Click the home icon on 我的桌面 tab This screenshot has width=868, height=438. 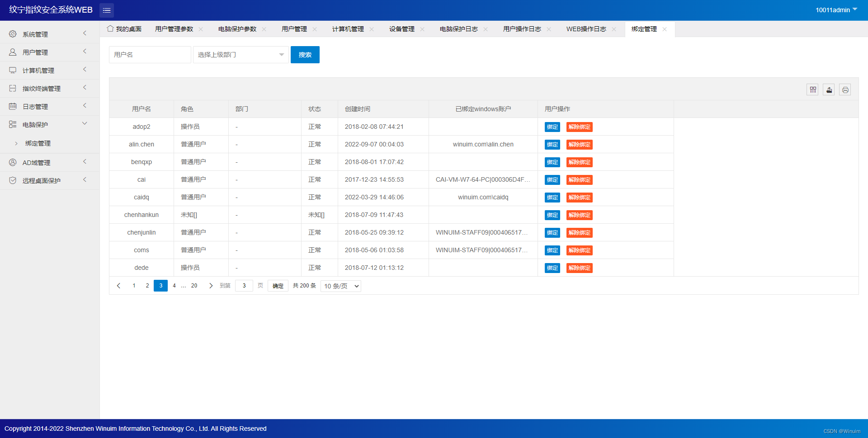[110, 28]
